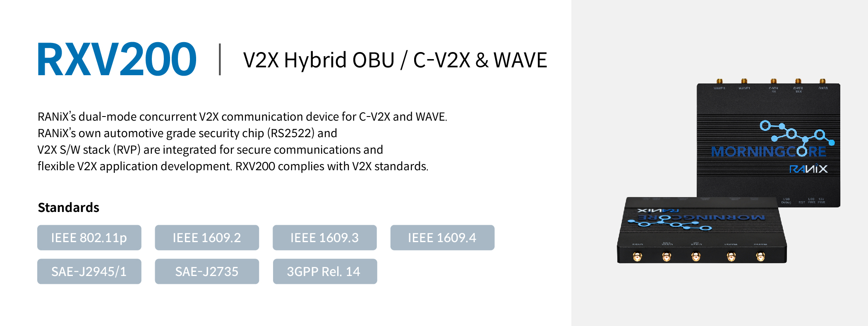Select the SAE-J2945/1 badge

point(89,271)
